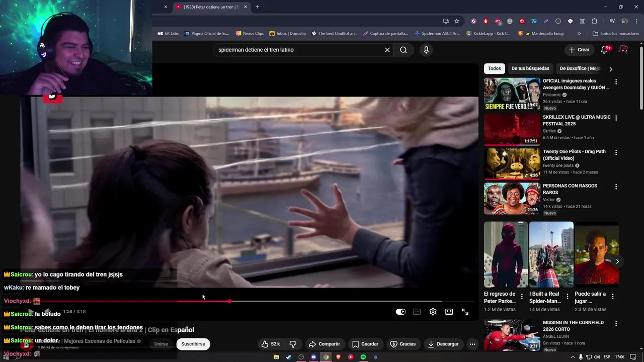Show more filter chips with arrow
Screen dimensions: 644x362
click(x=611, y=69)
